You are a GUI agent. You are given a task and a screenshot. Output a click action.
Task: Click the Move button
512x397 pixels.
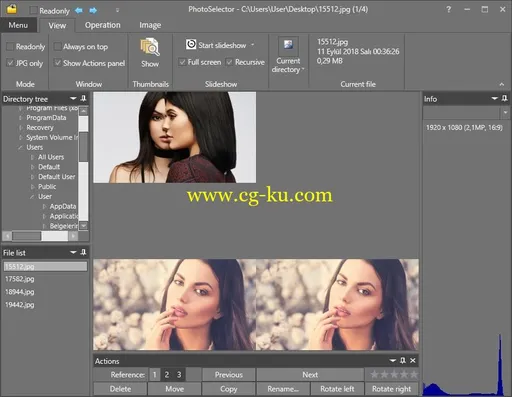click(x=174, y=389)
